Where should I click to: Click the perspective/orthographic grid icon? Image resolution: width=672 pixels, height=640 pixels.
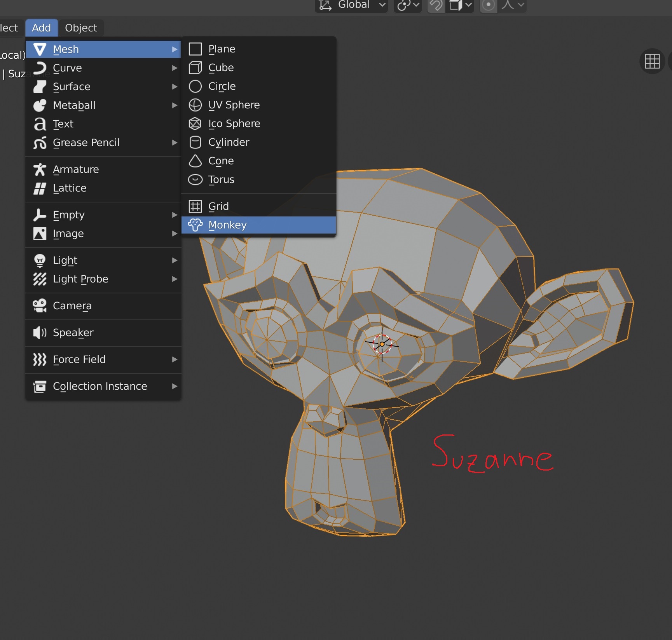pos(652,61)
